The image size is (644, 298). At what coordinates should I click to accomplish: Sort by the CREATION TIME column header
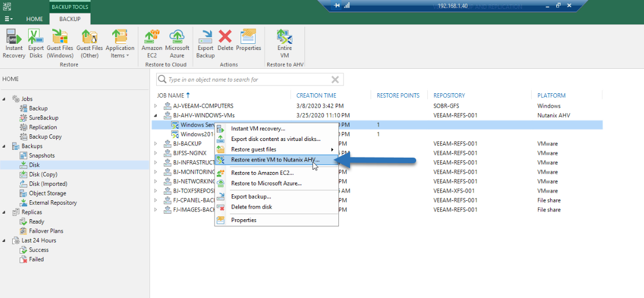(316, 95)
